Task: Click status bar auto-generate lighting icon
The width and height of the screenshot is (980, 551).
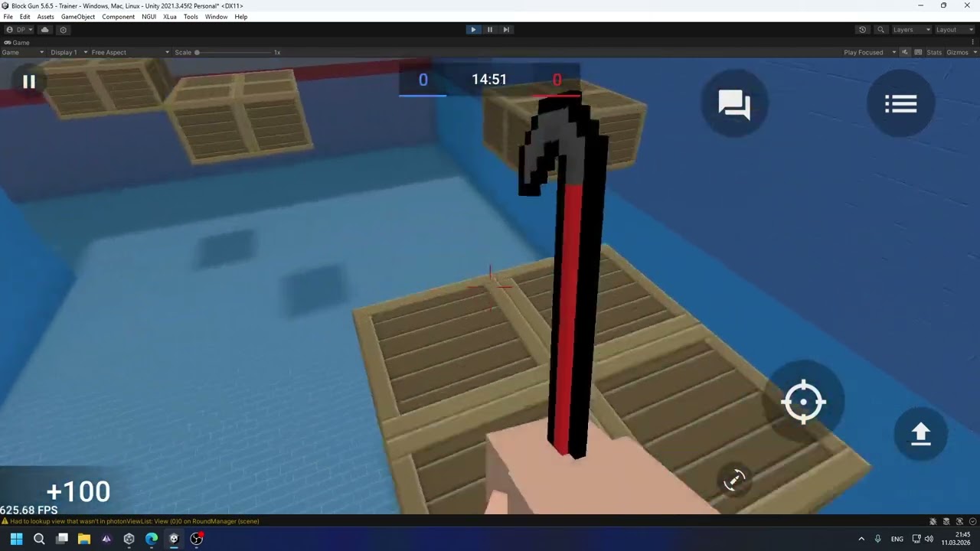Action: (x=959, y=521)
